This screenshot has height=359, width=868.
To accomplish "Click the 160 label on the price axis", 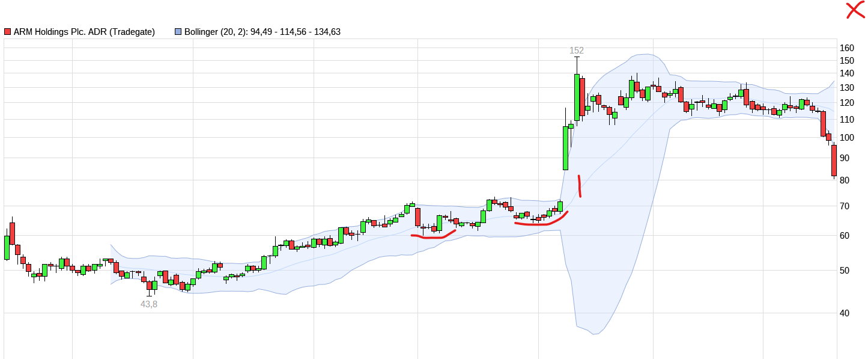I will (846, 47).
